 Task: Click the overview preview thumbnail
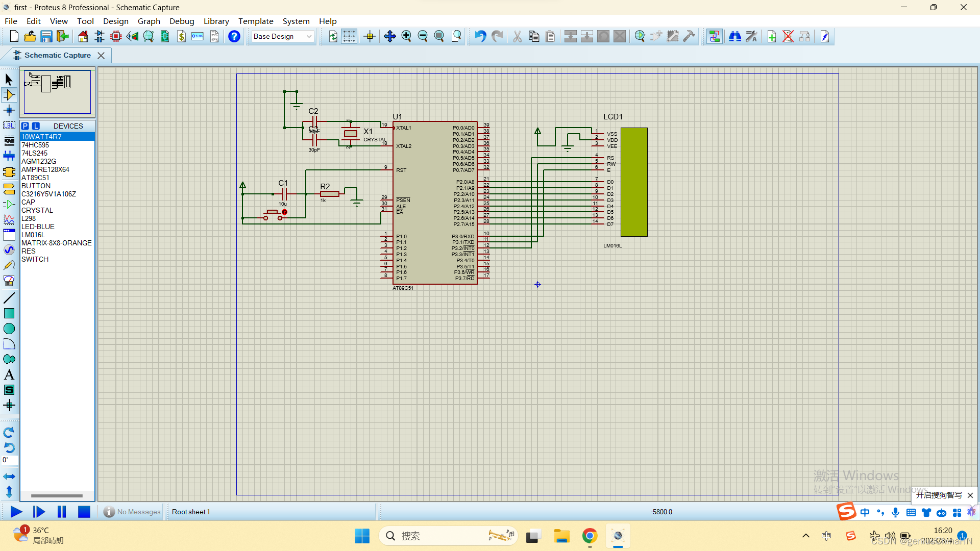[57, 92]
